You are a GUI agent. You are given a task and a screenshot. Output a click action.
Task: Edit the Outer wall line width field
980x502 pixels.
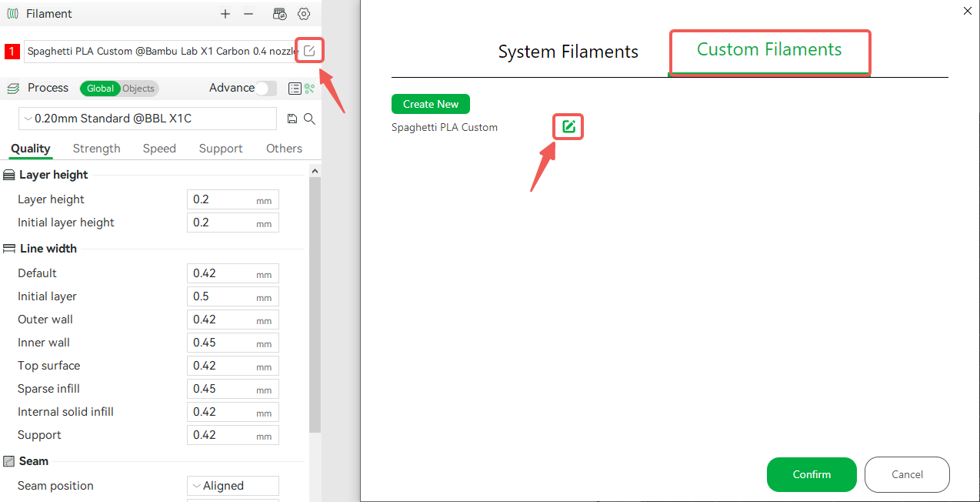click(x=233, y=320)
